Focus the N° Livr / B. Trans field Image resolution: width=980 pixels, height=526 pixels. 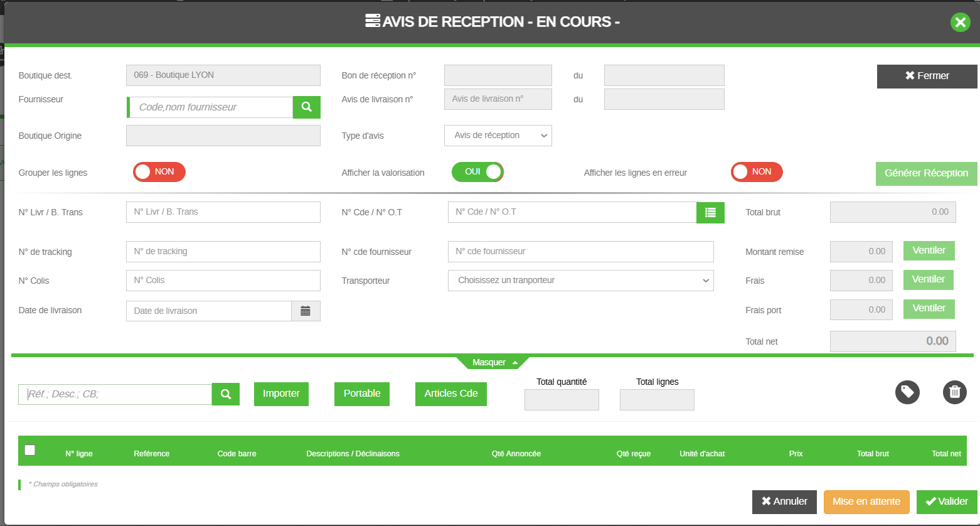[x=223, y=212]
